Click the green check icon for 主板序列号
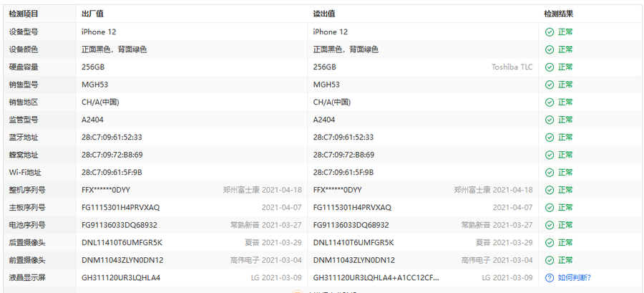Image resolution: width=644 pixels, height=293 pixels. click(x=550, y=208)
